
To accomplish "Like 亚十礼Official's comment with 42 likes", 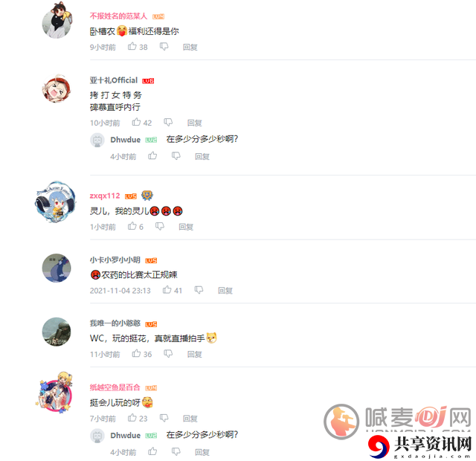I will (136, 122).
